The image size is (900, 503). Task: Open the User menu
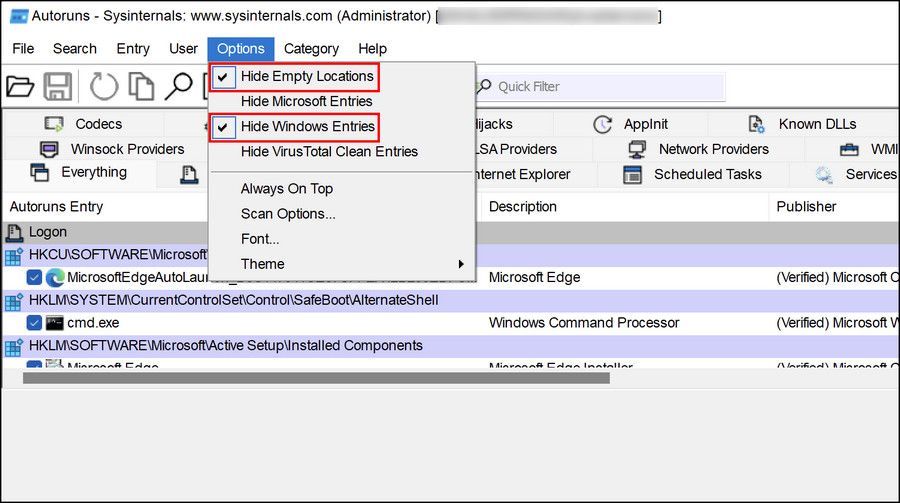183,49
